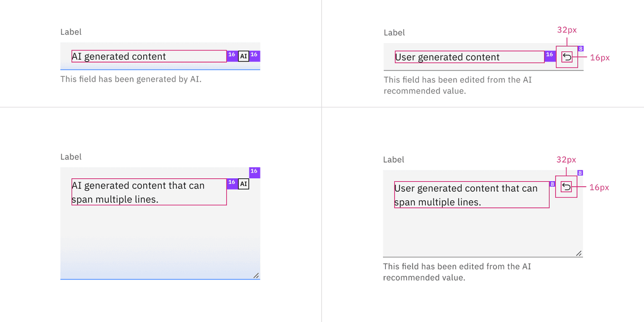The width and height of the screenshot is (644, 322).
Task: Click the AI tag on the generated content field
Action: [243, 56]
